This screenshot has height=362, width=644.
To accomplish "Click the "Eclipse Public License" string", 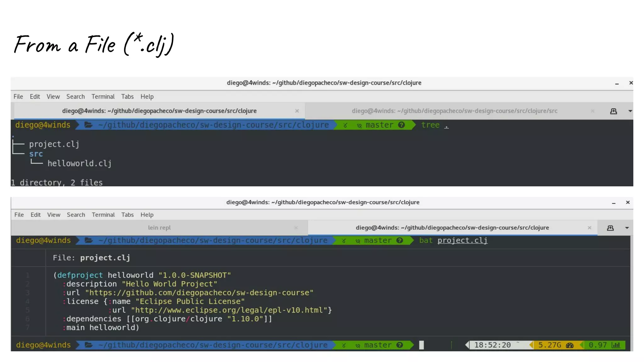I will coord(190,301).
